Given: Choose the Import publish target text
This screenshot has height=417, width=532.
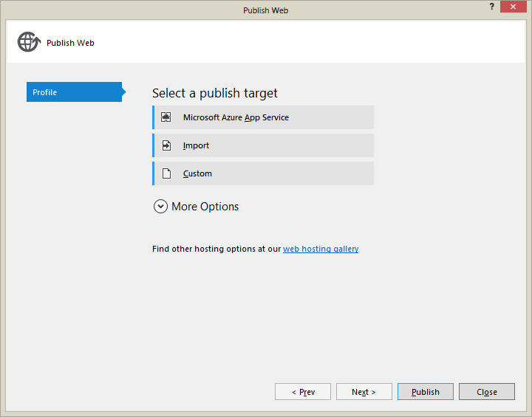Looking at the screenshot, I should point(196,145).
